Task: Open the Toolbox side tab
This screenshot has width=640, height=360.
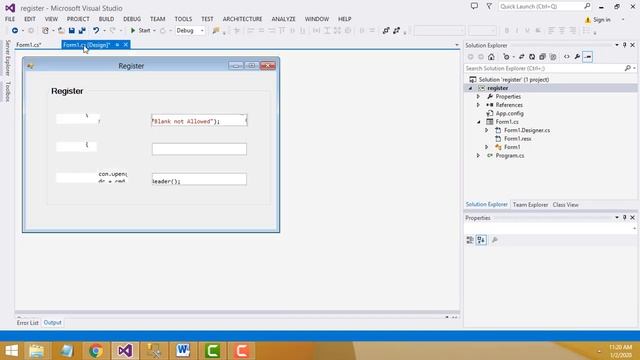Action: 7,91
